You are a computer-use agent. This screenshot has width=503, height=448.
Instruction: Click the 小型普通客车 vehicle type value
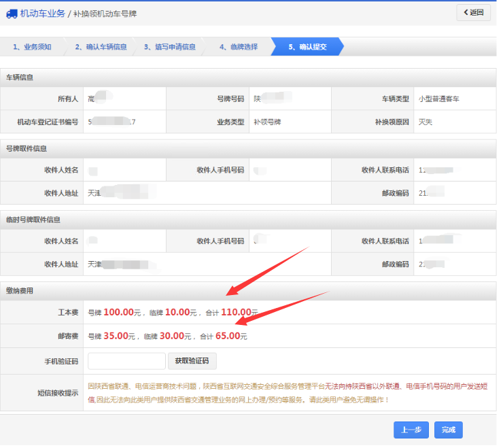pyautogui.click(x=443, y=99)
